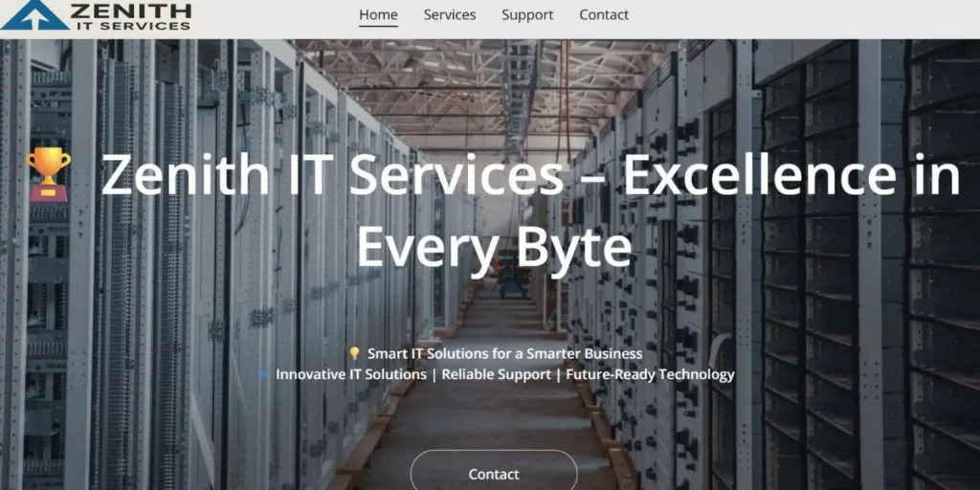Click the 'IT SERVICES' text under the logo
Screen dimensions: 980x490
[x=132, y=26]
